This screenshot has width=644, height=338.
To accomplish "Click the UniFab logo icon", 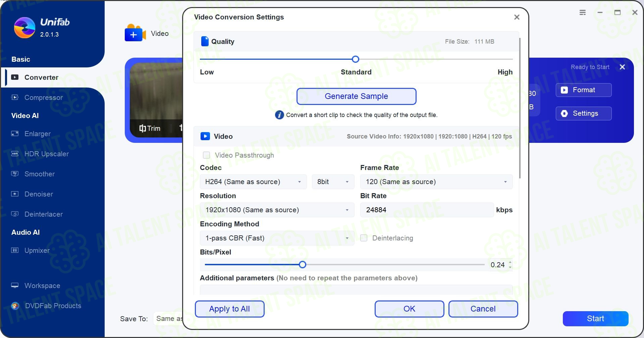I will pyautogui.click(x=24, y=28).
